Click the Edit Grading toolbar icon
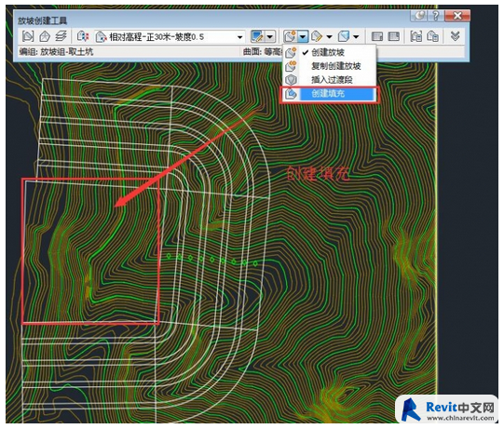 317,36
